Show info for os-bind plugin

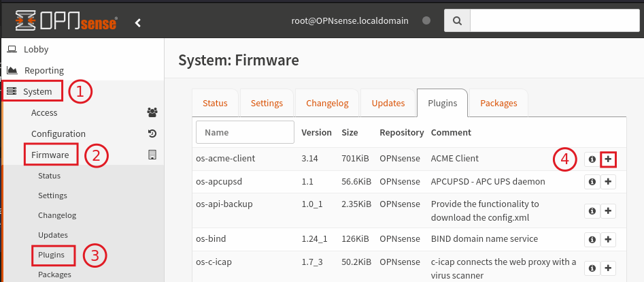[592, 239]
